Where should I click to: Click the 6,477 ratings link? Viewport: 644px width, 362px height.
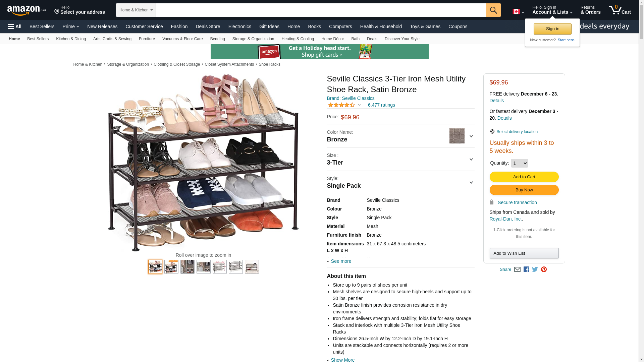(x=381, y=105)
